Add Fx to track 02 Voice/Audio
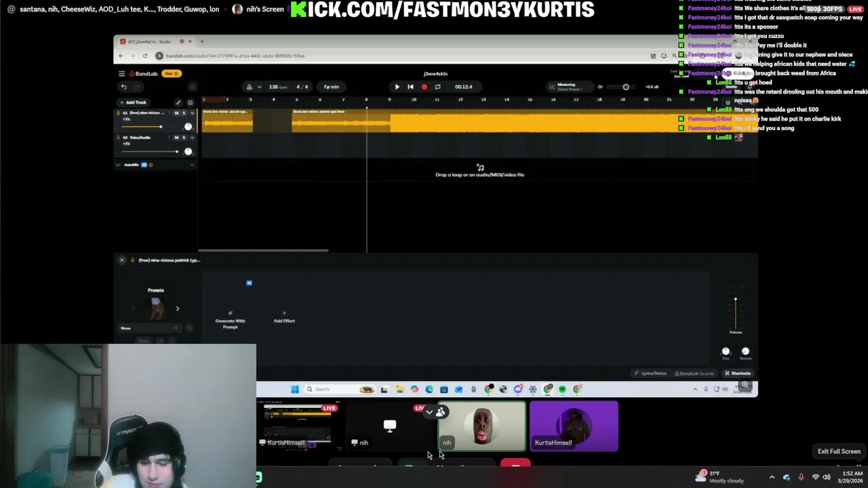The image size is (868, 488). 126,144
